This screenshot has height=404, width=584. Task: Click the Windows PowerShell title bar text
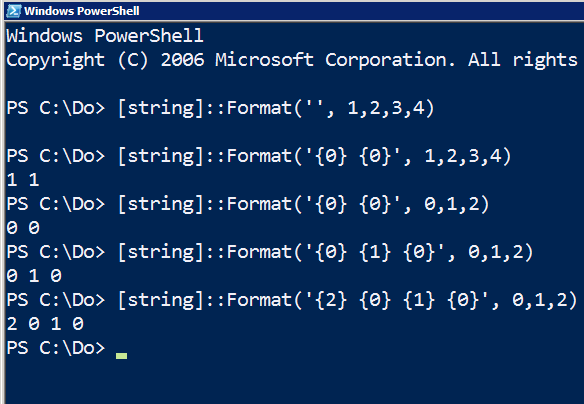(x=82, y=11)
